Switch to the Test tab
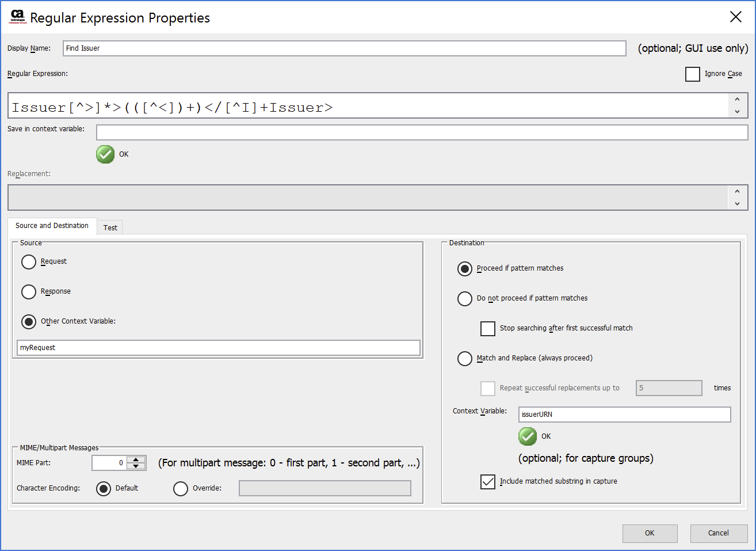756x551 pixels. pyautogui.click(x=109, y=227)
